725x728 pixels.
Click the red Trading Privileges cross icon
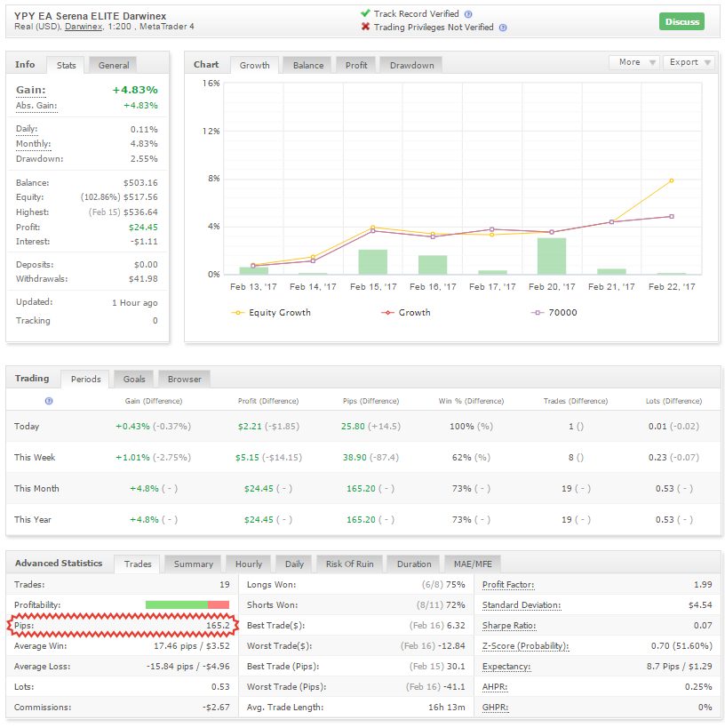tap(365, 27)
